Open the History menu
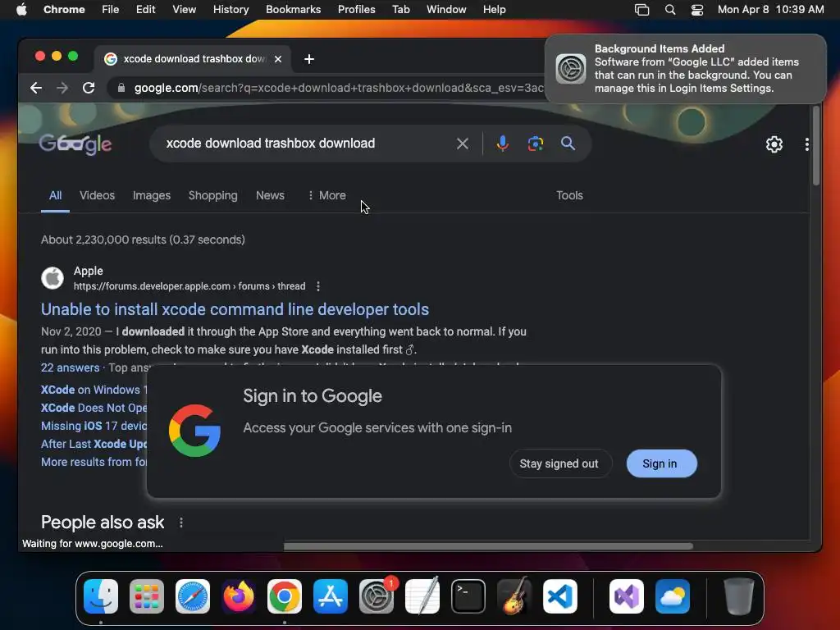This screenshot has height=630, width=840. (x=231, y=10)
